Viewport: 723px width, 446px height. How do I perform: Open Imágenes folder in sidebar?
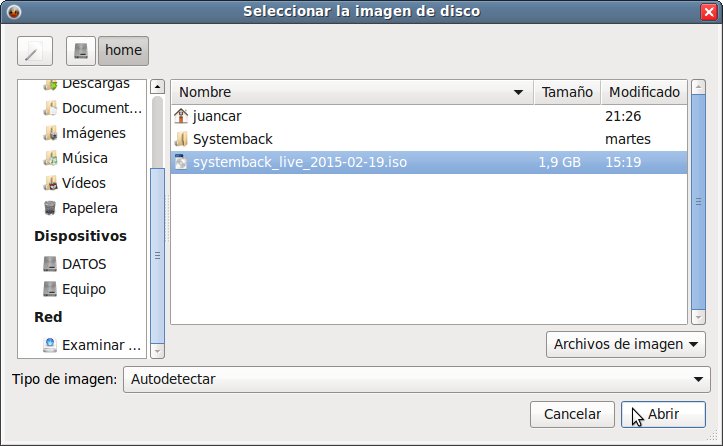92,133
